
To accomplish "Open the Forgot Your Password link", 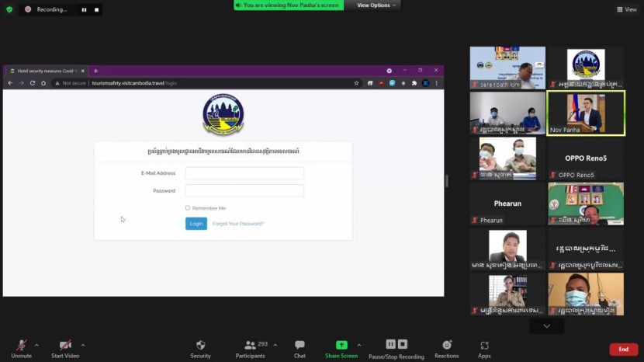I will tap(238, 224).
